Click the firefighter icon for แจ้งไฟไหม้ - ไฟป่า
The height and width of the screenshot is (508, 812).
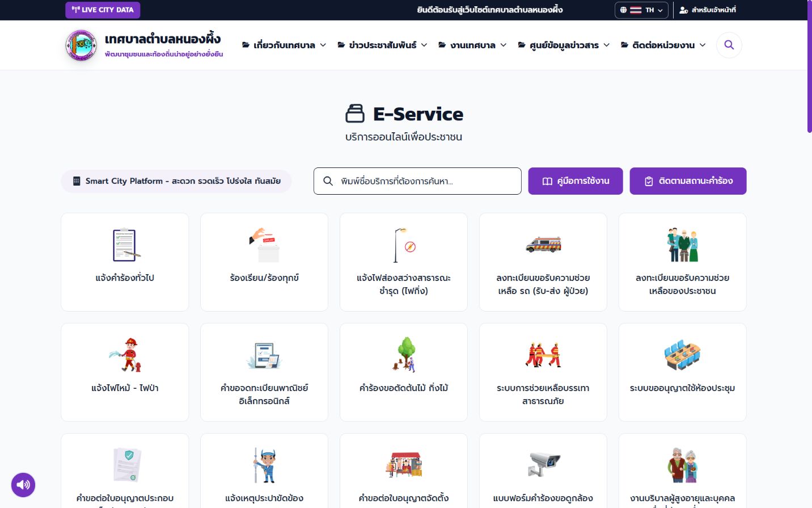(125, 355)
